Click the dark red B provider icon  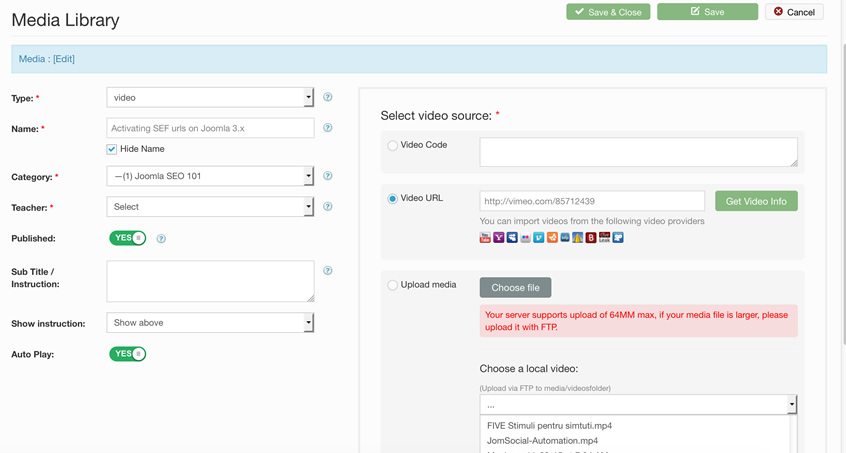click(591, 237)
